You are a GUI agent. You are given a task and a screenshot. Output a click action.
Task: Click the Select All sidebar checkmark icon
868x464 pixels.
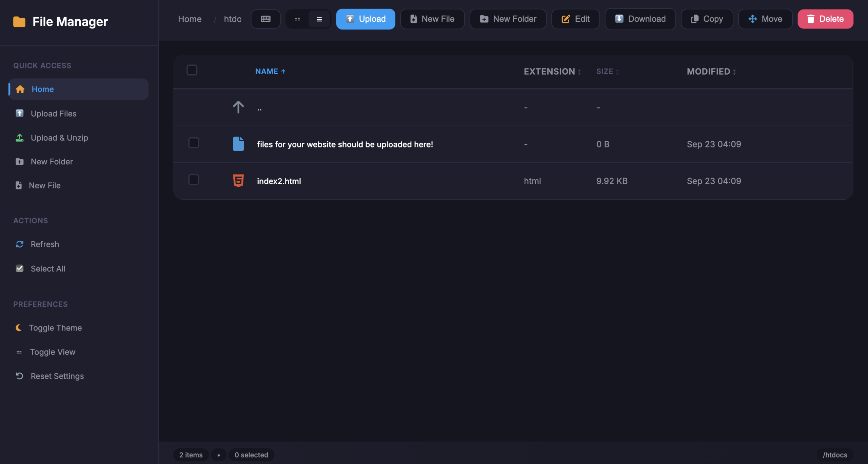click(20, 269)
